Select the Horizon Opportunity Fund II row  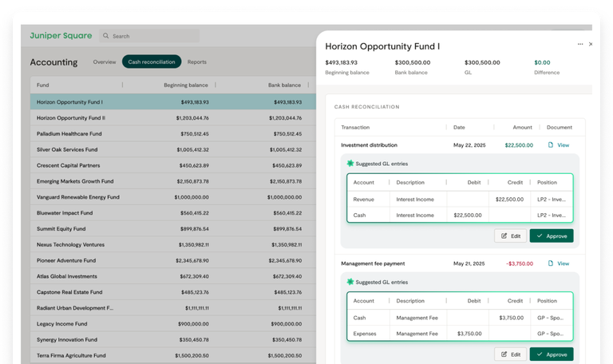pos(172,117)
